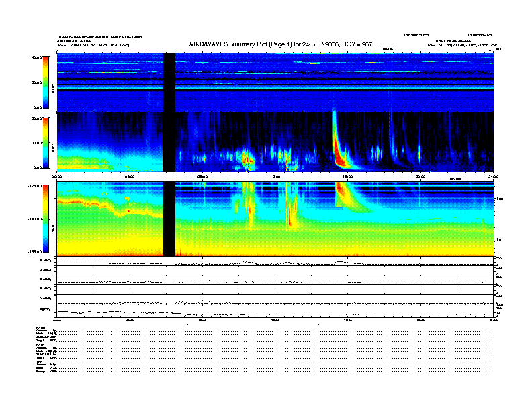Screen dimensions: 532x411
Task: Click the -140.00 label on TNR scale
Action: pos(36,219)
